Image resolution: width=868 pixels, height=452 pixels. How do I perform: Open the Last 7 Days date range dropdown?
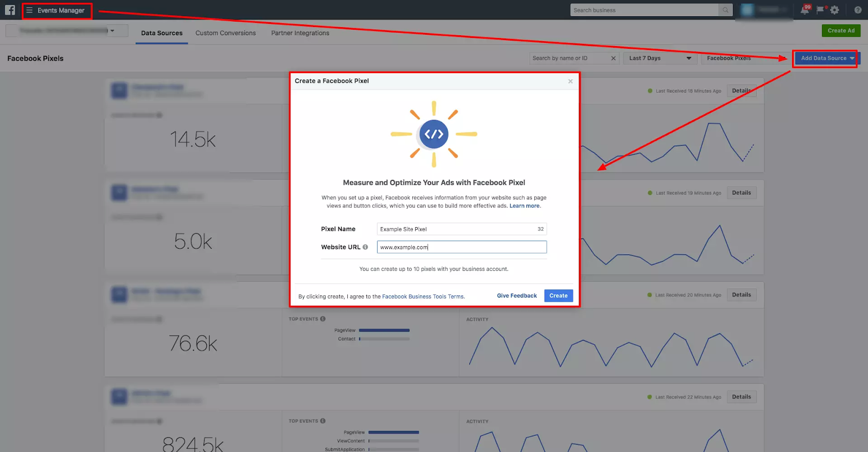(660, 58)
